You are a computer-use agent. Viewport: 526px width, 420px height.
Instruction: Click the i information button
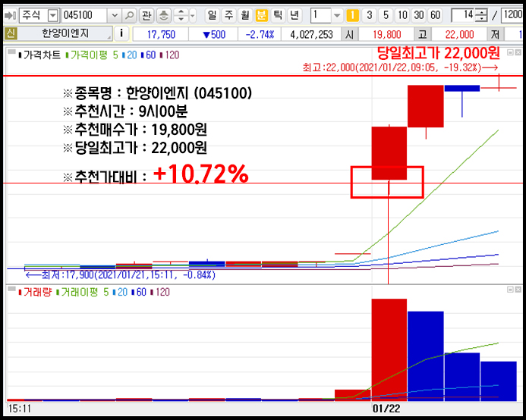tap(121, 33)
